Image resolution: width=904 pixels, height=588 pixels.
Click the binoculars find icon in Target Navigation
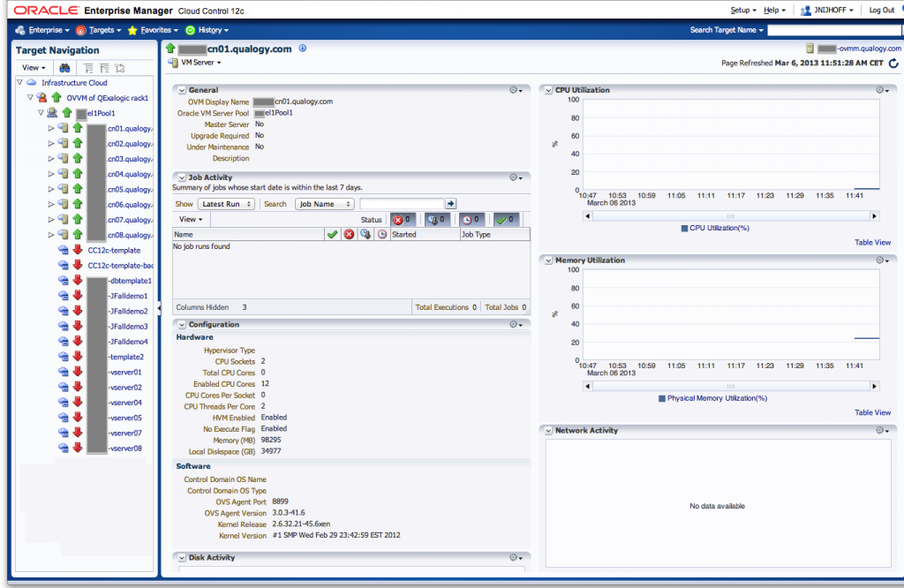(x=64, y=68)
